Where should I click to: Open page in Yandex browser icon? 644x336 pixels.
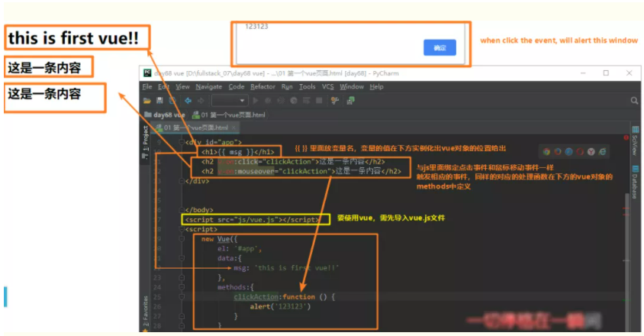point(591,152)
